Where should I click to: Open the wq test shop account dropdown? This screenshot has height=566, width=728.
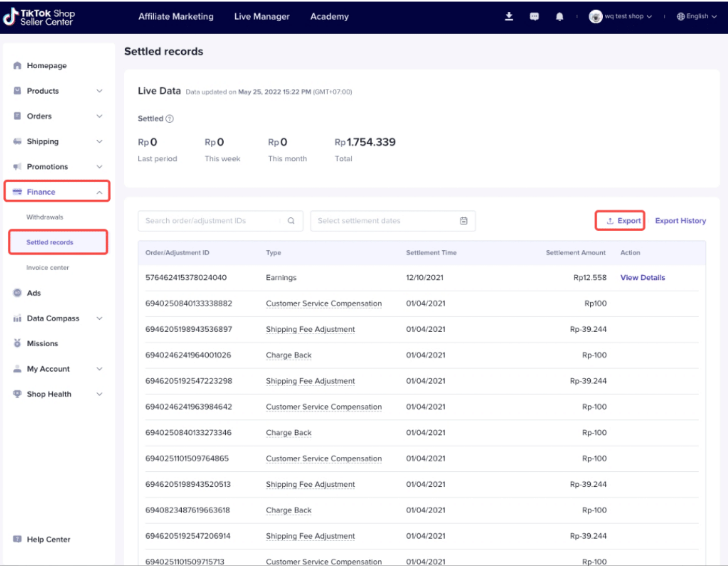click(x=620, y=17)
